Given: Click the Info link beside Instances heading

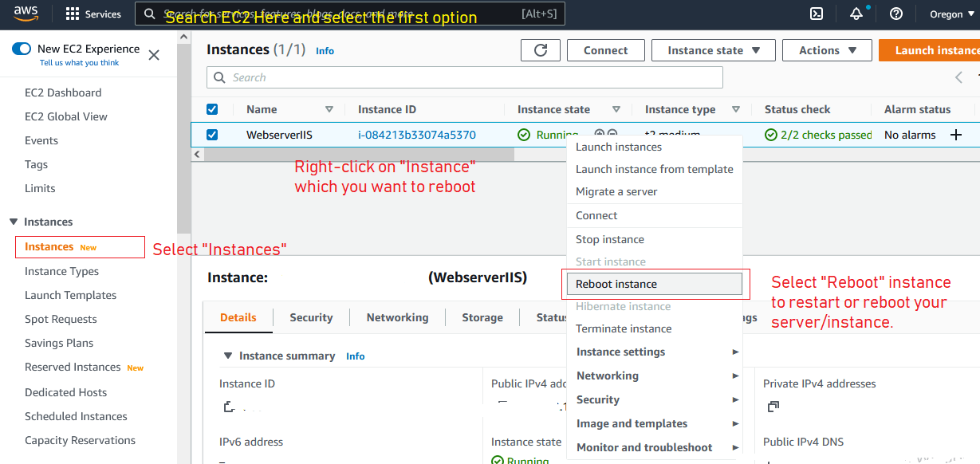Looking at the screenshot, I should [325, 50].
